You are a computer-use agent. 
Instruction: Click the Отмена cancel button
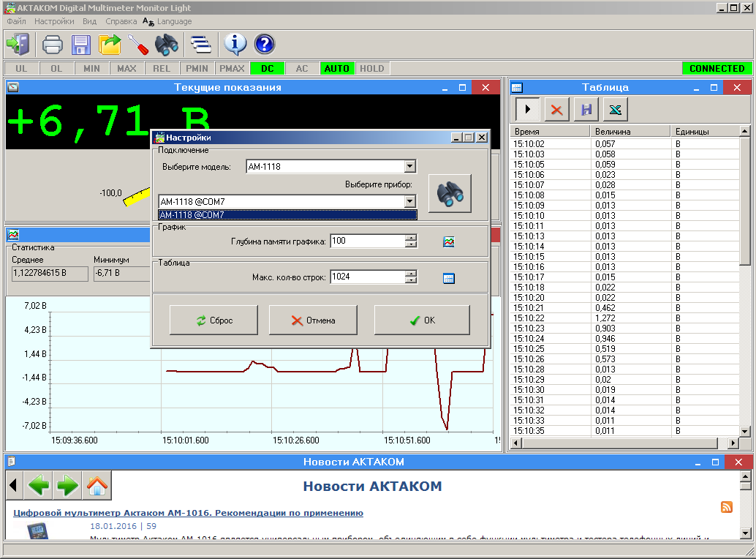(313, 320)
